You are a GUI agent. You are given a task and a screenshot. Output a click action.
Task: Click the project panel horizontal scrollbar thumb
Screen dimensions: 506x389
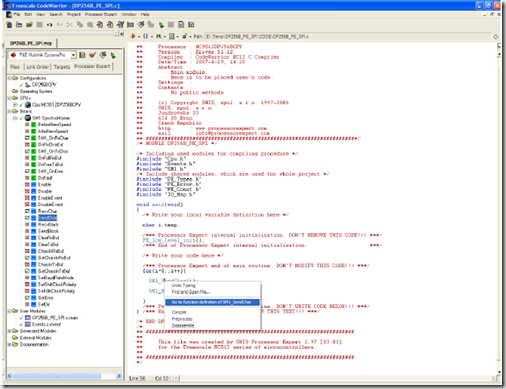click(57, 376)
